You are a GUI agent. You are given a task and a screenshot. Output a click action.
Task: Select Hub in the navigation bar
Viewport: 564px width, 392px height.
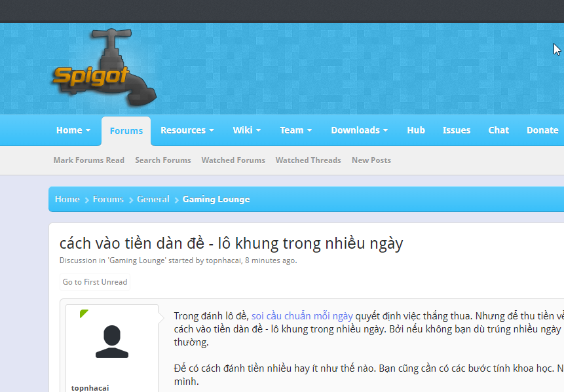pyautogui.click(x=415, y=130)
